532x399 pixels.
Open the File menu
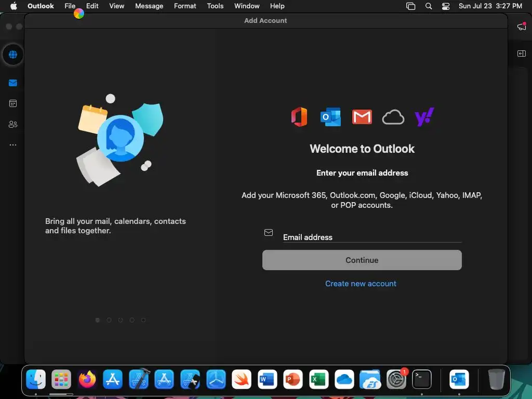point(70,6)
